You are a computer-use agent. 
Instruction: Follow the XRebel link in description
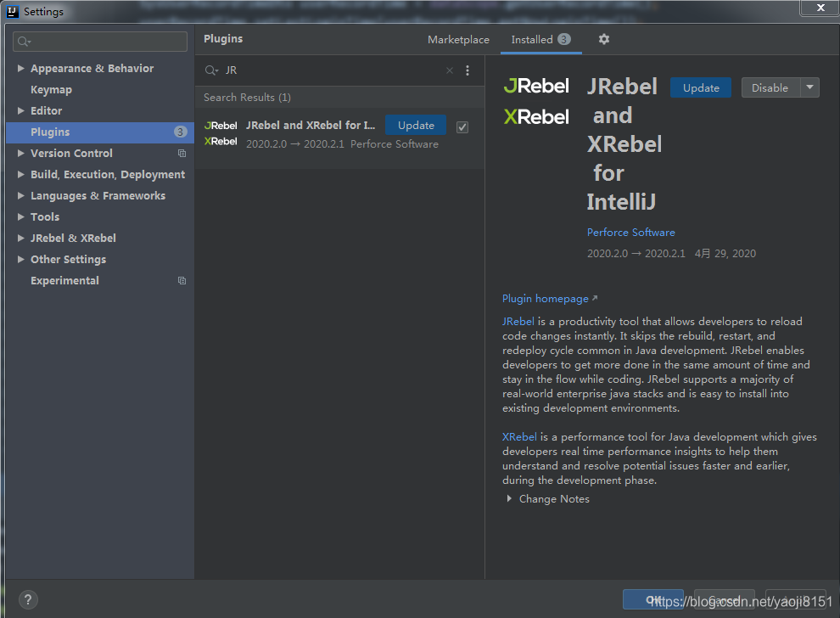(x=519, y=437)
